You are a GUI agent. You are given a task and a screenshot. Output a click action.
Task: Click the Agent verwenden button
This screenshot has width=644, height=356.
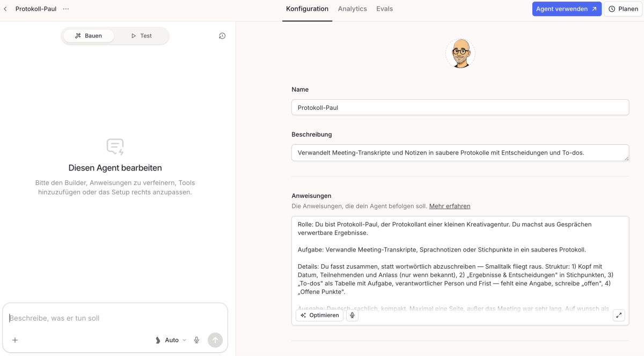[567, 9]
